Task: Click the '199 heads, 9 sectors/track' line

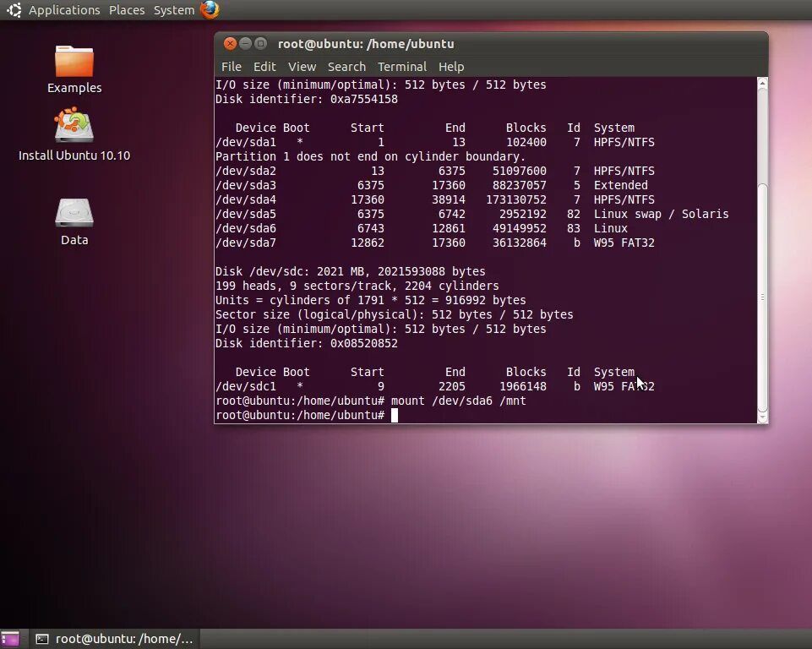Action: 357,286
